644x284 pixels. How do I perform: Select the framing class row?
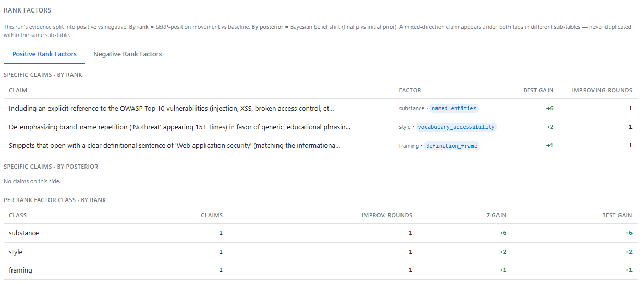click(321, 270)
